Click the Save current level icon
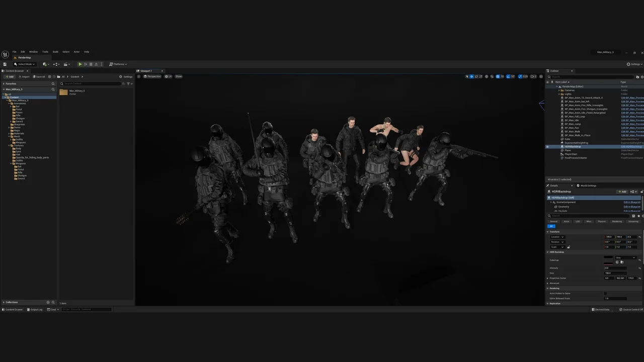 pos(5,64)
